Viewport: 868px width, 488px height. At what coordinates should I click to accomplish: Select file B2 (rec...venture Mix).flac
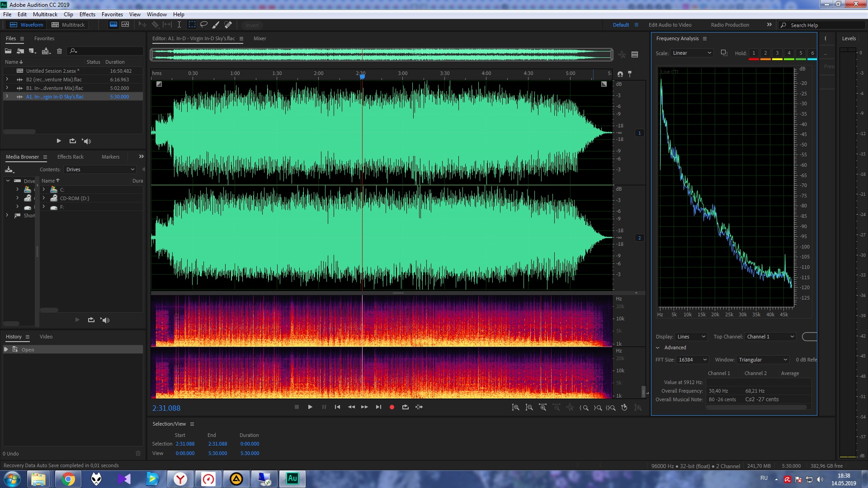(x=54, y=80)
